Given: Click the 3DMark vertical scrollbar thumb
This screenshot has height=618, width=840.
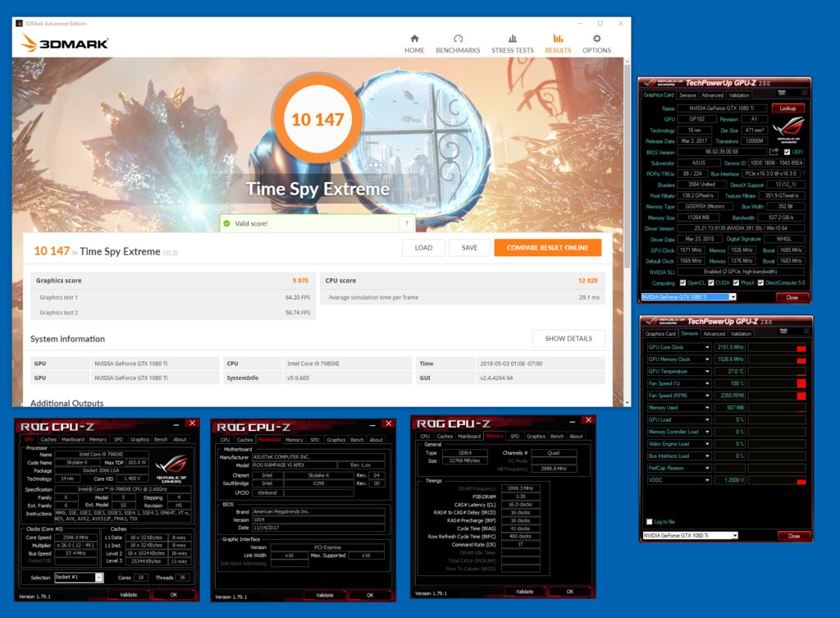Looking at the screenshot, I should tap(628, 166).
